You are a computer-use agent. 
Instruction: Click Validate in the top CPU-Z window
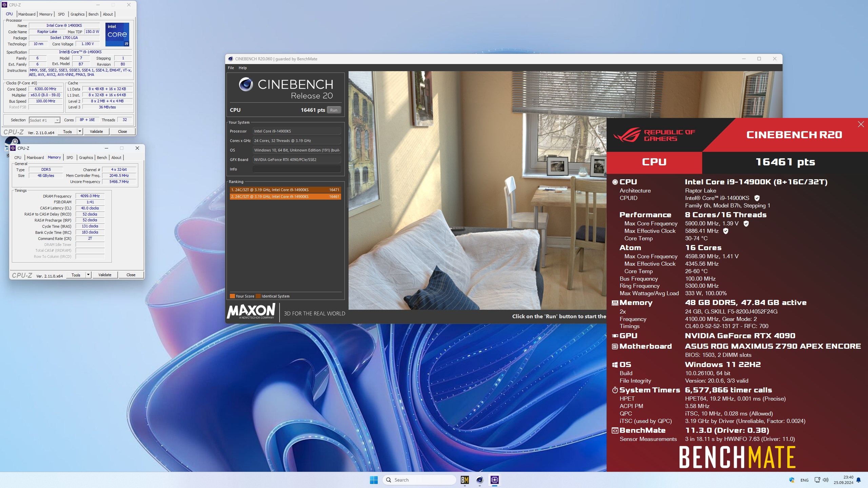(96, 131)
